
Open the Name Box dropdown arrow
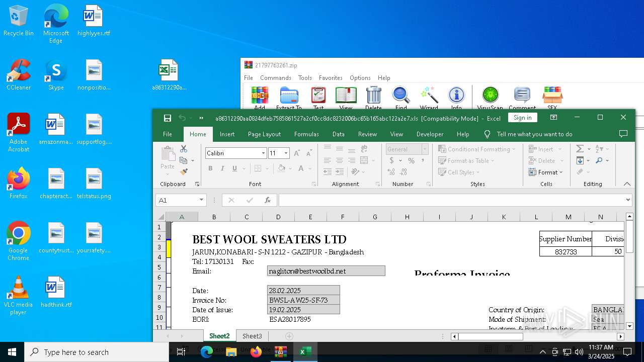click(201, 200)
